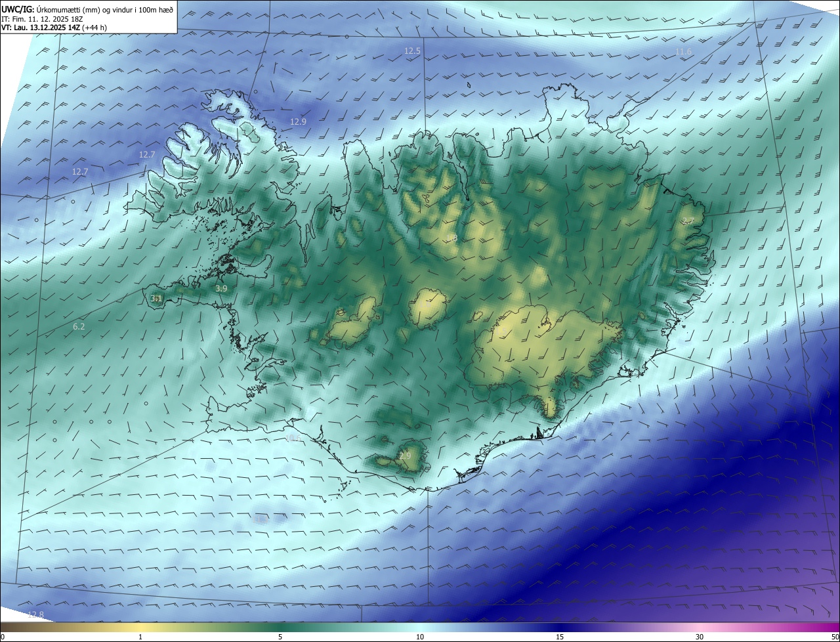This screenshot has height=642, width=840.
Task: Select the 'IT: Fim. 11. 12. 2025 18Z' line
Action: pos(43,19)
